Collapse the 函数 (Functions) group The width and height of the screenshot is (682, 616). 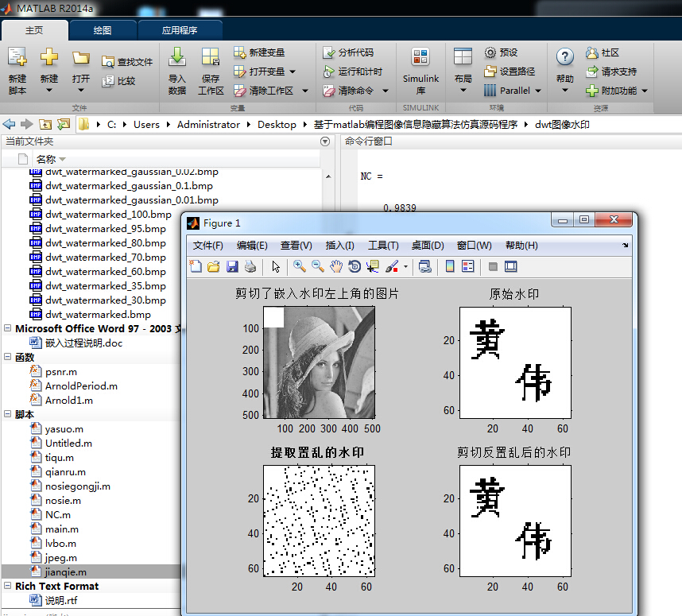tap(7, 357)
